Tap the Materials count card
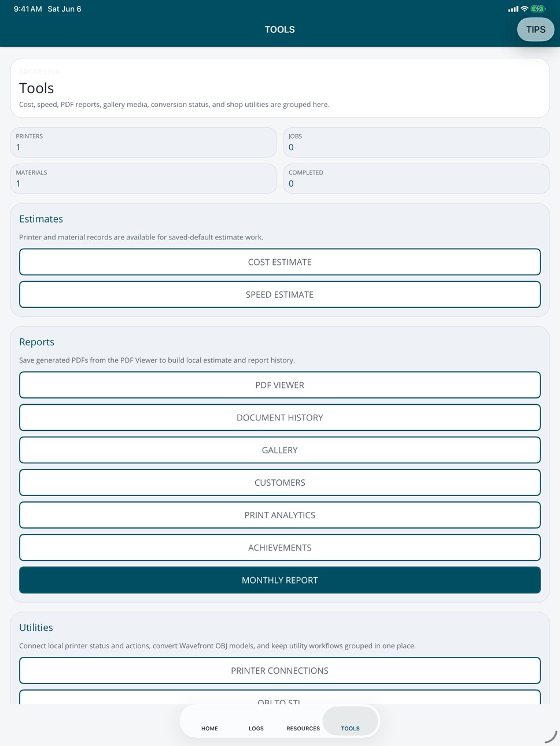The height and width of the screenshot is (746, 560). click(x=143, y=179)
